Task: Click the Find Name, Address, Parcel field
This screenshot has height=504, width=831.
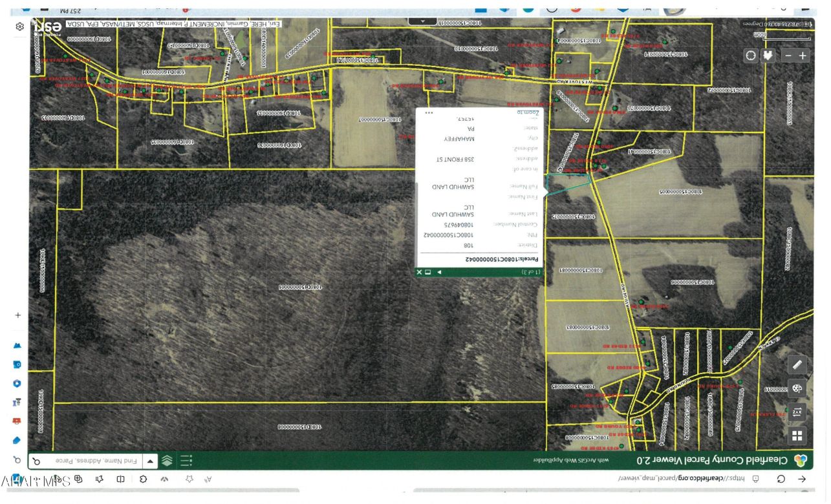Action: click(x=94, y=461)
